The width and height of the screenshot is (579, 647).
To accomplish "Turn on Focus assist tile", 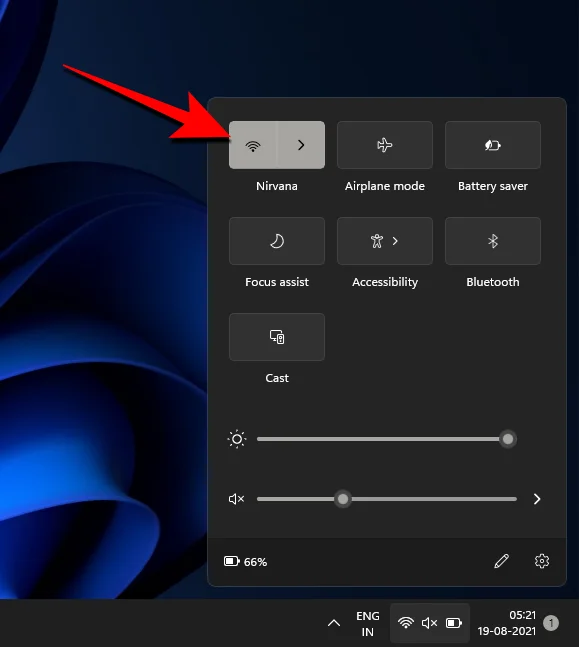I will point(277,241).
